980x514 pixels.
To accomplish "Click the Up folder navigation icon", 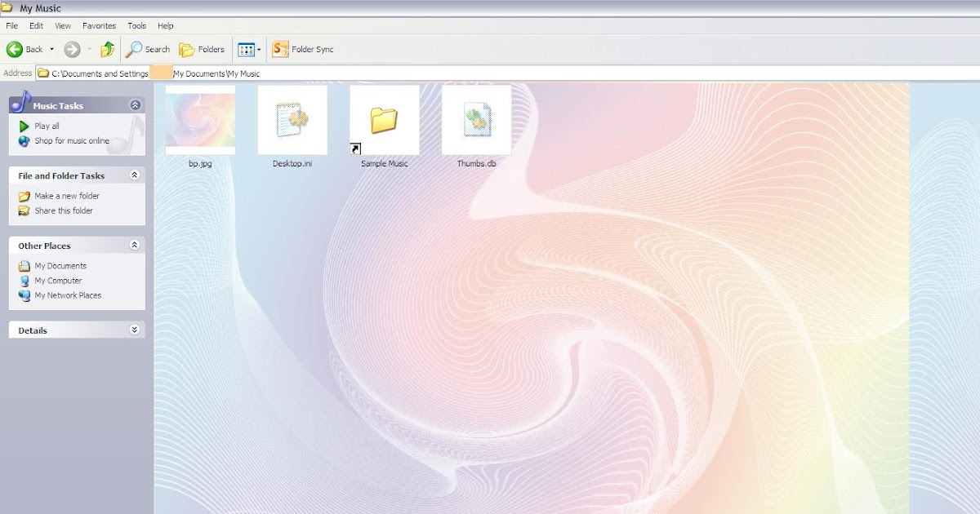I will pos(107,49).
